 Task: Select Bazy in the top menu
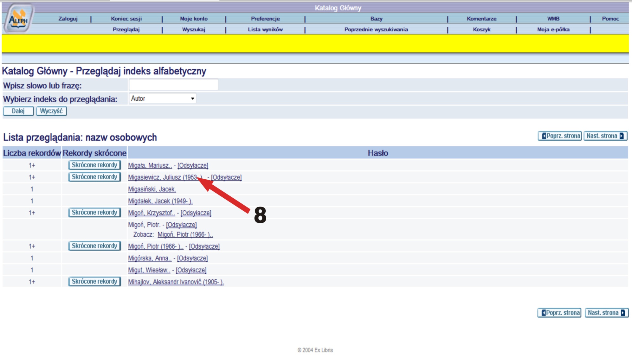pyautogui.click(x=376, y=19)
